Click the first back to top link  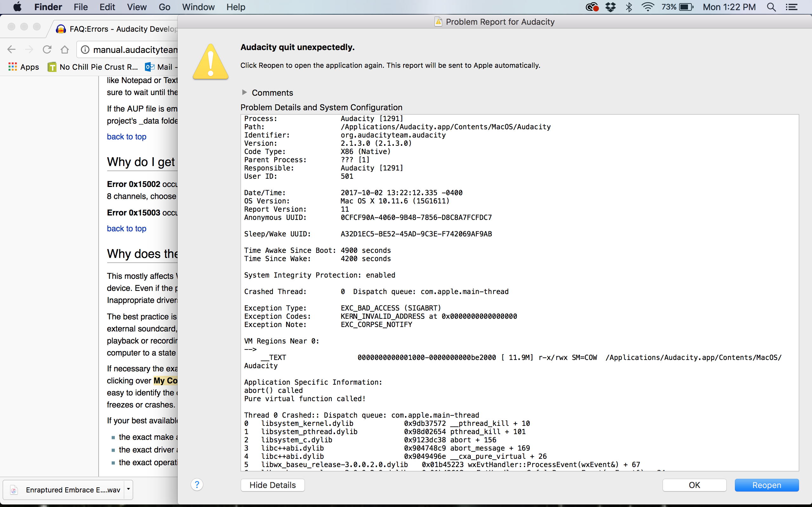[127, 137]
